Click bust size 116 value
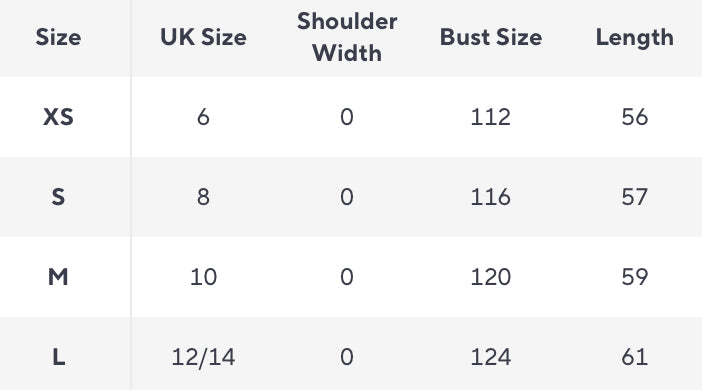Screen dimensions: 702x390 click(x=491, y=197)
